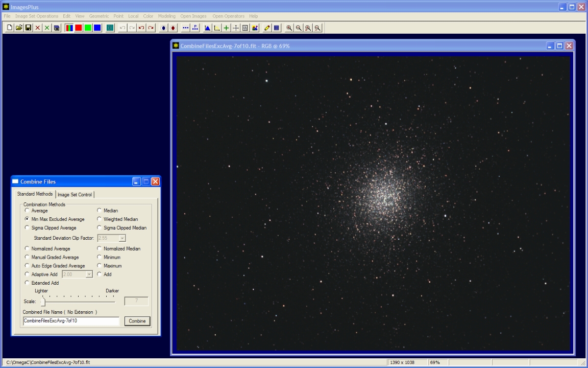The image size is (588, 368).
Task: Open the Modeling menu
Action: coord(166,16)
